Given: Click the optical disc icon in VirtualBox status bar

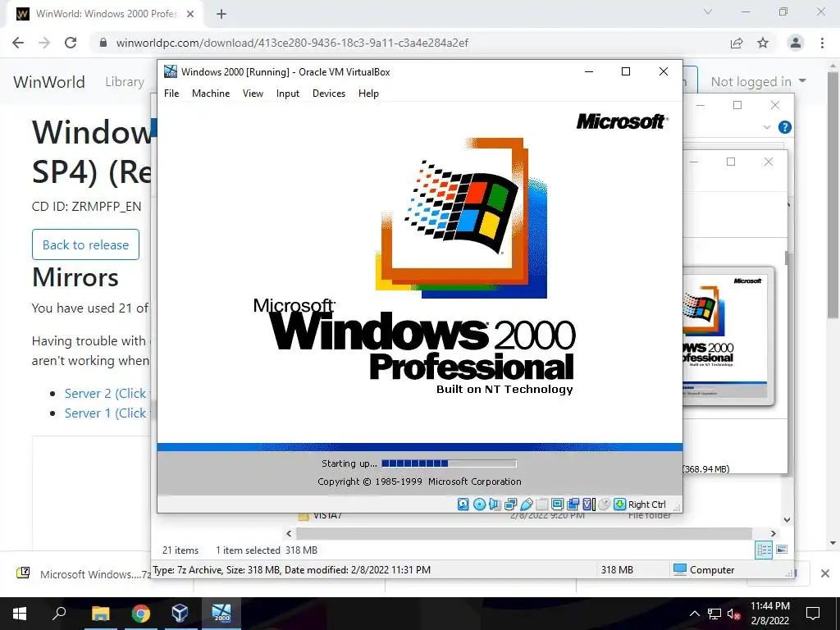Looking at the screenshot, I should coord(479,504).
